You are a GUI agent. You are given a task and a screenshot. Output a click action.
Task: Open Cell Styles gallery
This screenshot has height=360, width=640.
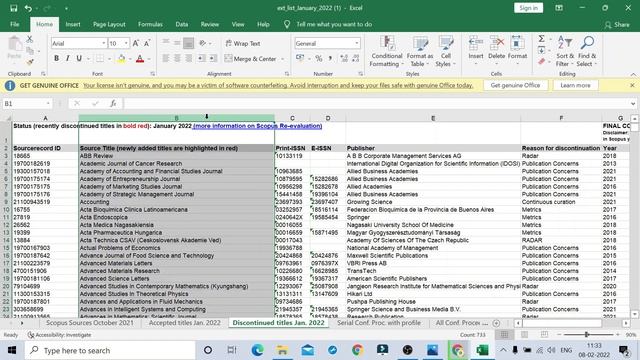click(x=445, y=51)
